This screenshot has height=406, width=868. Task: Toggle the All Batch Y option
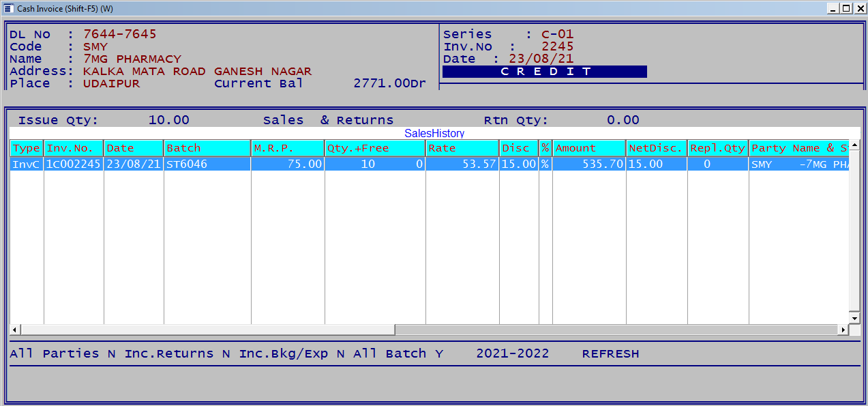[398, 354]
